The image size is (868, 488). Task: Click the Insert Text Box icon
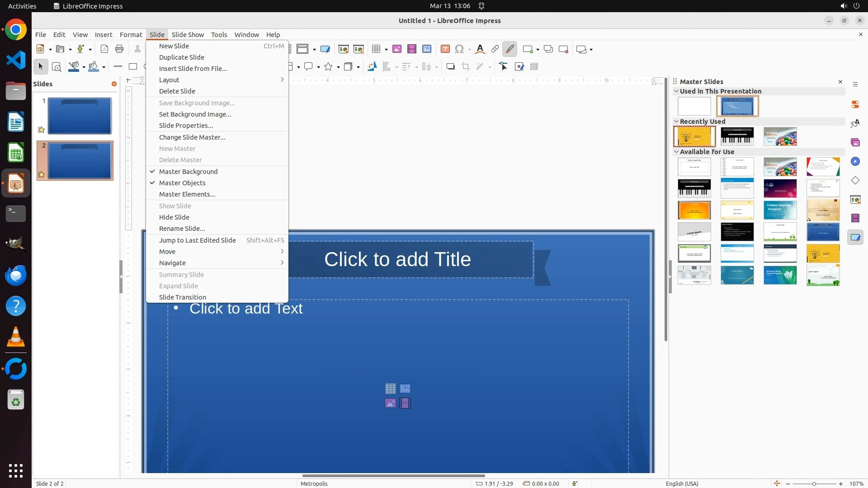click(x=445, y=49)
